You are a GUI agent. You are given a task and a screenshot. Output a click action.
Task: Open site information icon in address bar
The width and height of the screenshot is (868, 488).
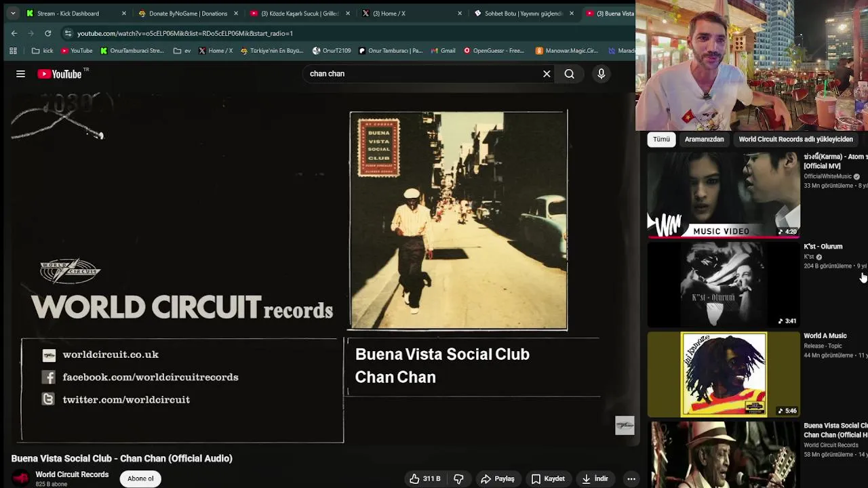pos(68,33)
